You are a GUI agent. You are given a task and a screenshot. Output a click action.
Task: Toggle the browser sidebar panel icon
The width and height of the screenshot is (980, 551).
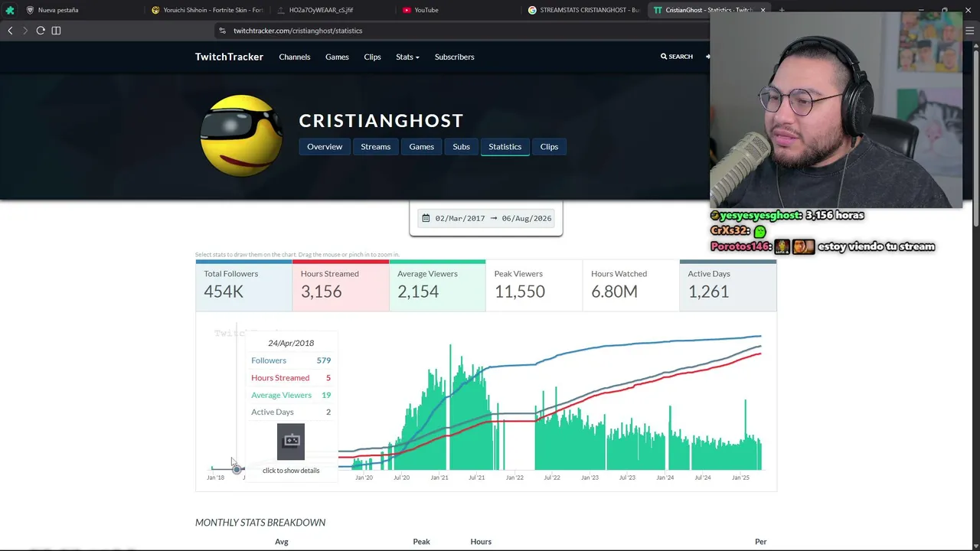[x=56, y=31]
